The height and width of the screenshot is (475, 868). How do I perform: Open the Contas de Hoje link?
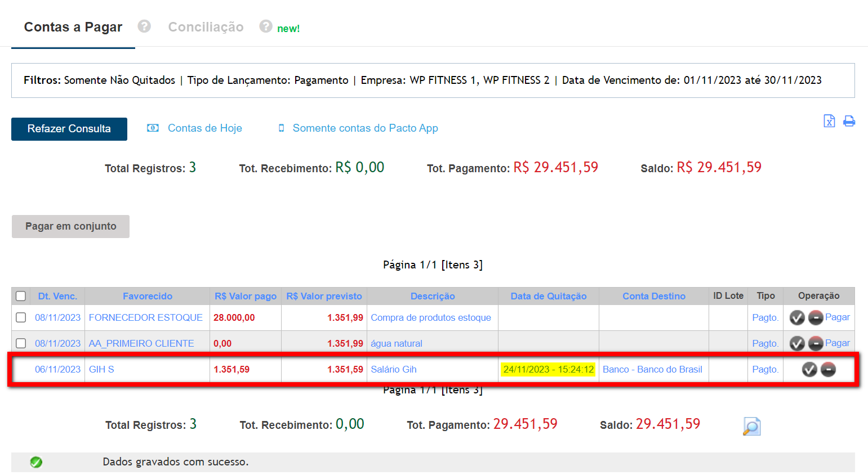pyautogui.click(x=204, y=128)
